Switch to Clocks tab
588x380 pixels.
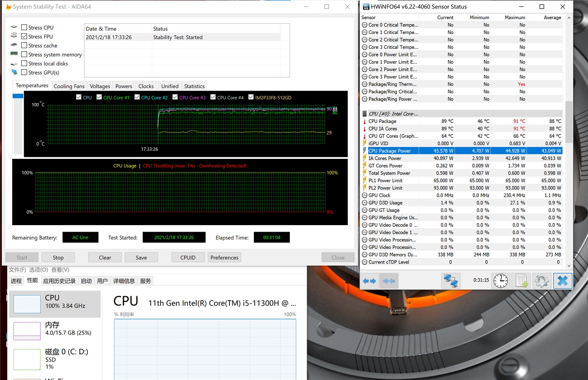[146, 86]
